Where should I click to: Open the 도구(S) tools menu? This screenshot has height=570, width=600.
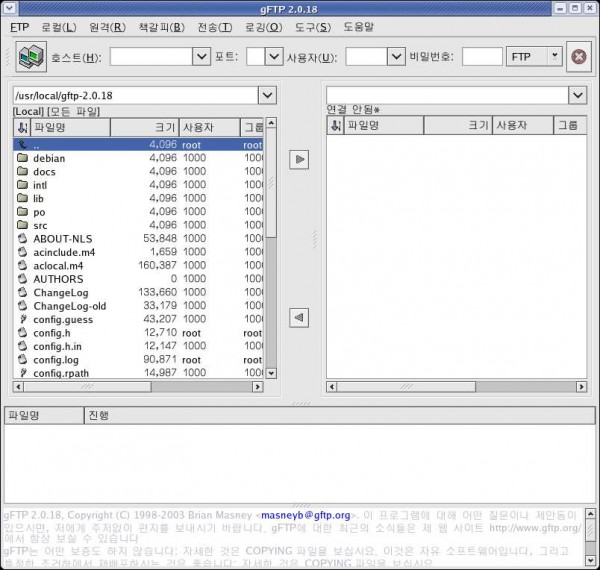click(313, 27)
